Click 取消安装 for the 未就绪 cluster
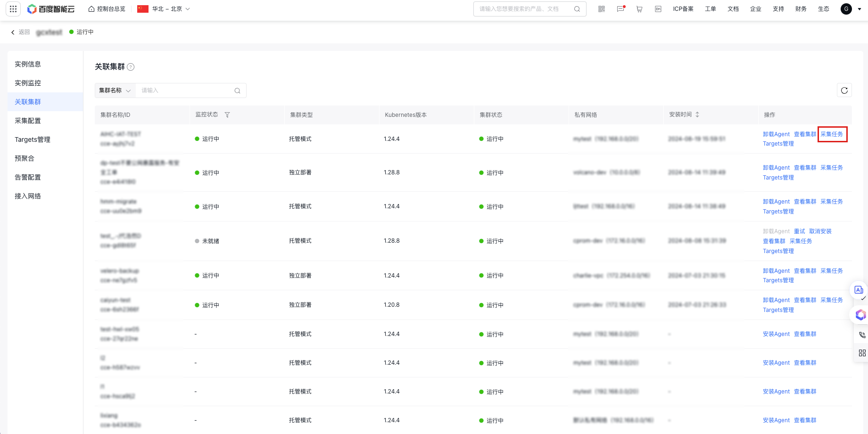 point(820,231)
